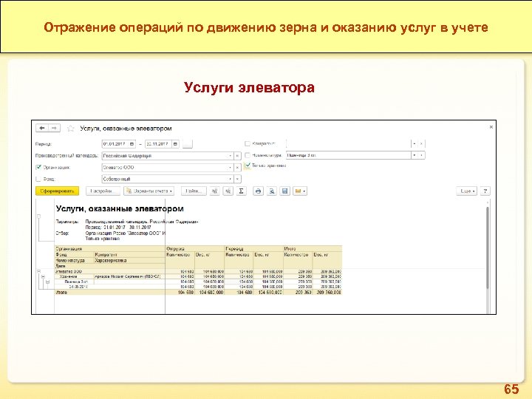Toggle the Фонд checkbox
Screen dimensions: 532x399
38,179
